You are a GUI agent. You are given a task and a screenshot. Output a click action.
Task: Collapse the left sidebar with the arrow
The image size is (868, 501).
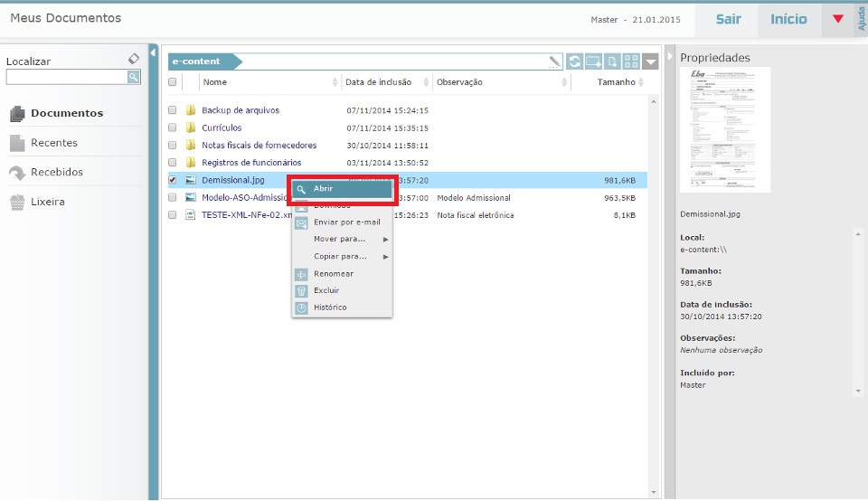(x=153, y=53)
